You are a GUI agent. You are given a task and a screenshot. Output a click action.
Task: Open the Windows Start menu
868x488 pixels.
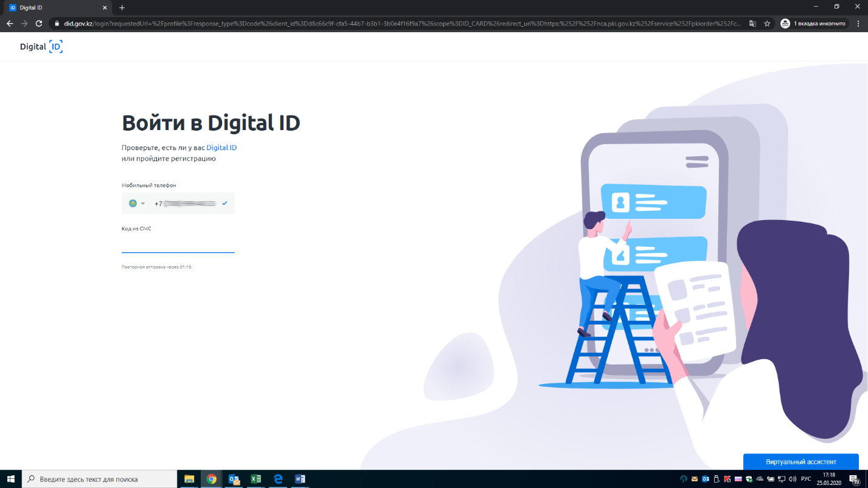pyautogui.click(x=11, y=479)
